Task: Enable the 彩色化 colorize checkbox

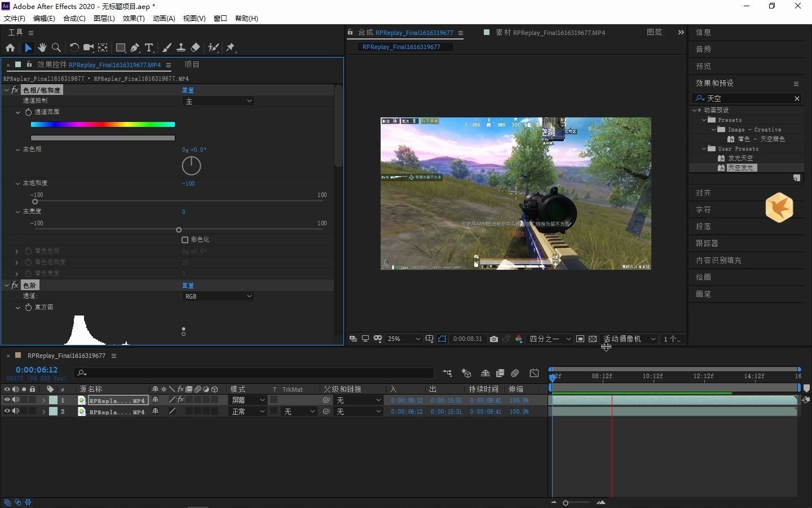Action: point(185,240)
